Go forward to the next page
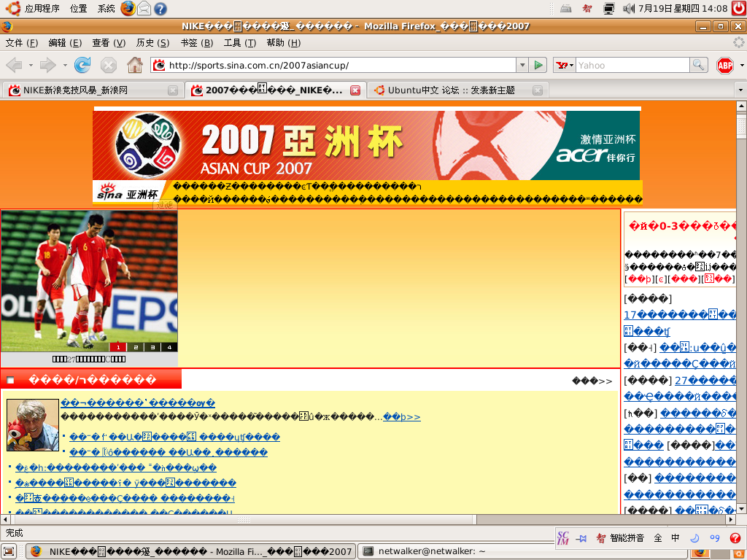 pyautogui.click(x=47, y=65)
